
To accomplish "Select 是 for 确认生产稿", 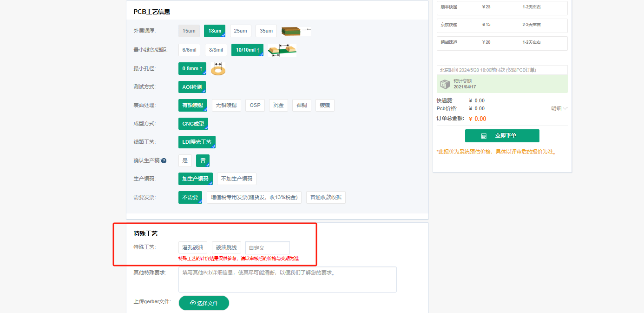I will tap(185, 160).
